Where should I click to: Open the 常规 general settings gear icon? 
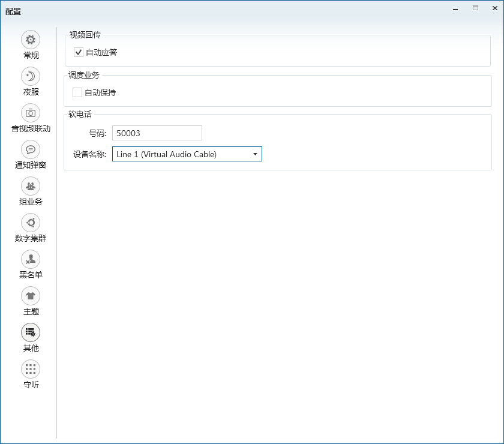31,40
